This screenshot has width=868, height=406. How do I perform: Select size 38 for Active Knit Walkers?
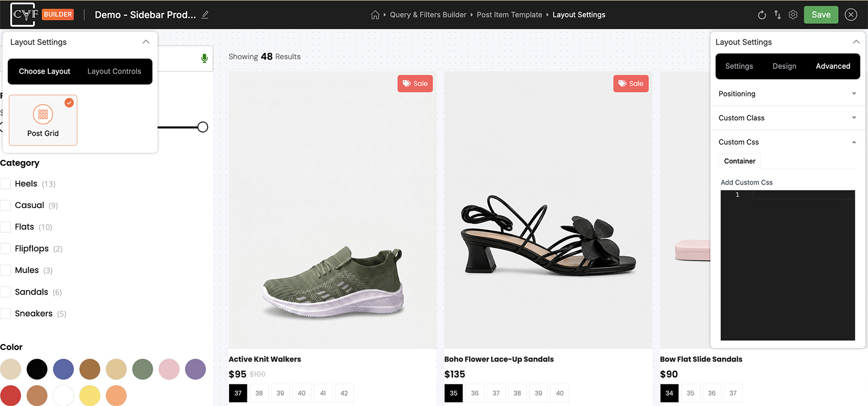pos(259,393)
